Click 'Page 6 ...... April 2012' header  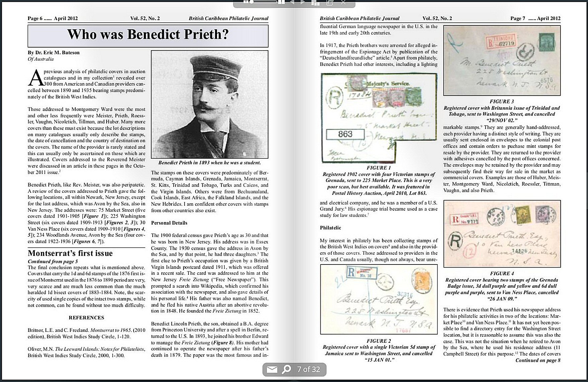(x=53, y=18)
